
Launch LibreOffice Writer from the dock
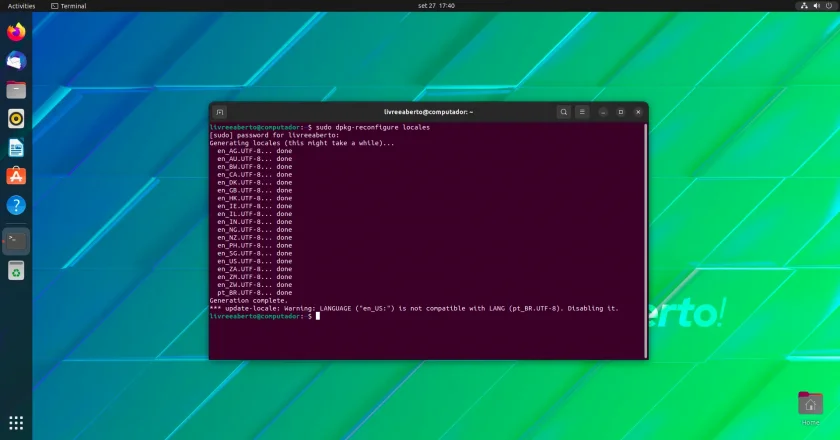pos(16,147)
